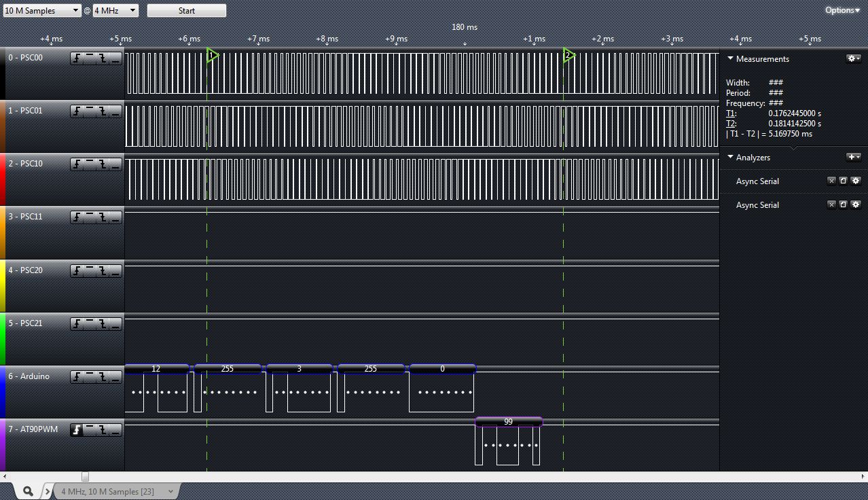The width and height of the screenshot is (868, 500).
Task: Set rising edge trigger on channel 3 PSC11
Action: pyautogui.click(x=77, y=217)
